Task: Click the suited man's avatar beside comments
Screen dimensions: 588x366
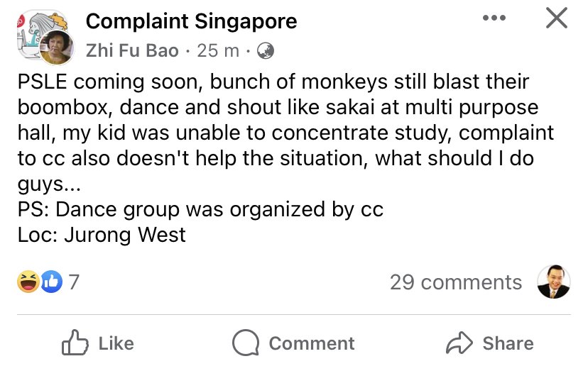Action: tap(554, 282)
